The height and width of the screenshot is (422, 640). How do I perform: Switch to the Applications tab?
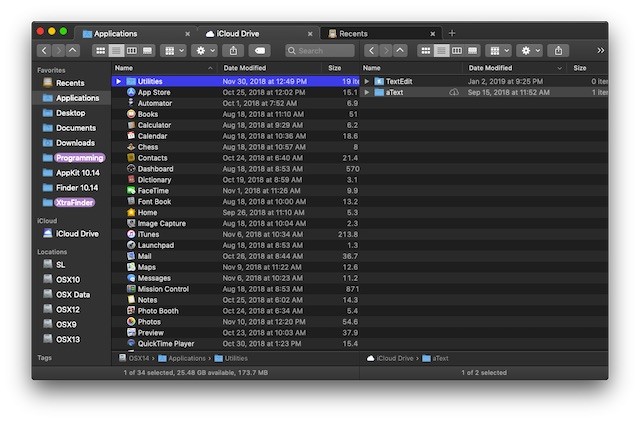[x=135, y=33]
